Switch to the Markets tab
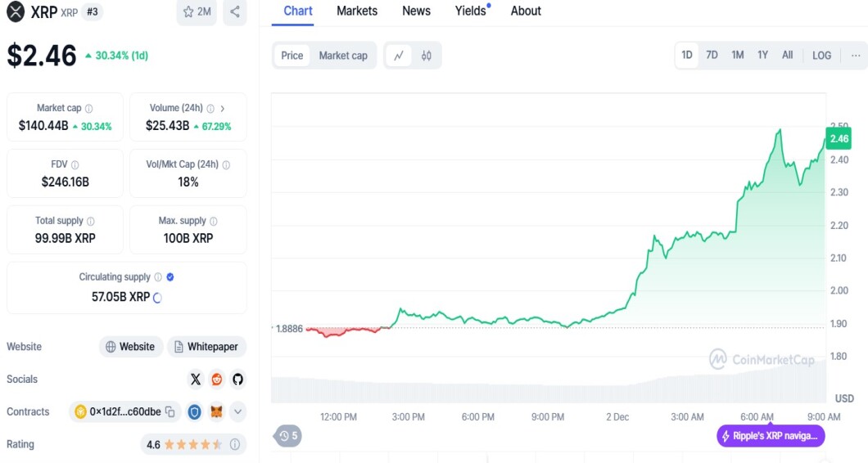 pyautogui.click(x=357, y=11)
